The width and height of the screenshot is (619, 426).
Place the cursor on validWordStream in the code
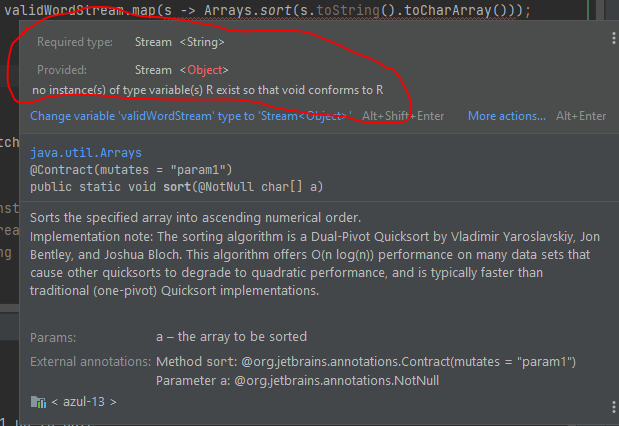pos(64,10)
